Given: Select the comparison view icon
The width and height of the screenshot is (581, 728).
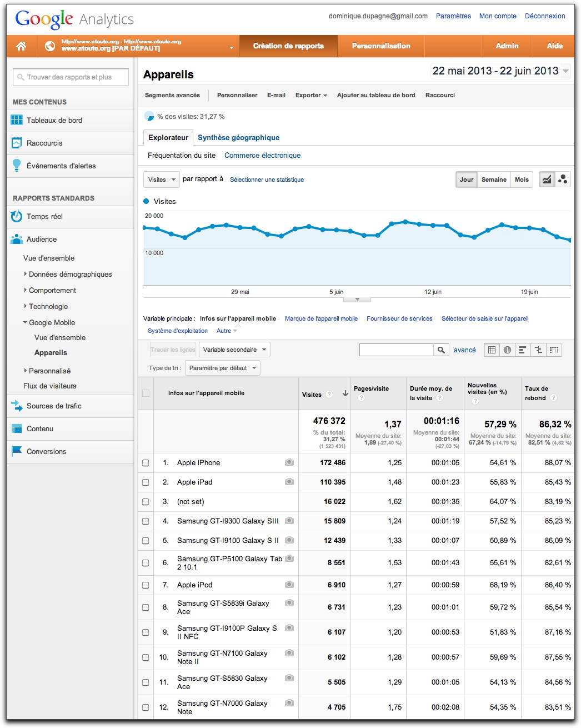Looking at the screenshot, I should pyautogui.click(x=538, y=350).
